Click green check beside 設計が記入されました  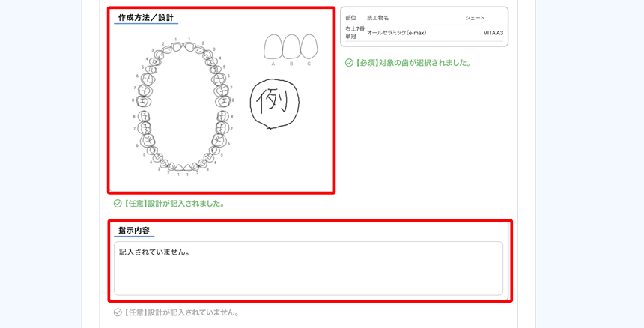(x=118, y=203)
